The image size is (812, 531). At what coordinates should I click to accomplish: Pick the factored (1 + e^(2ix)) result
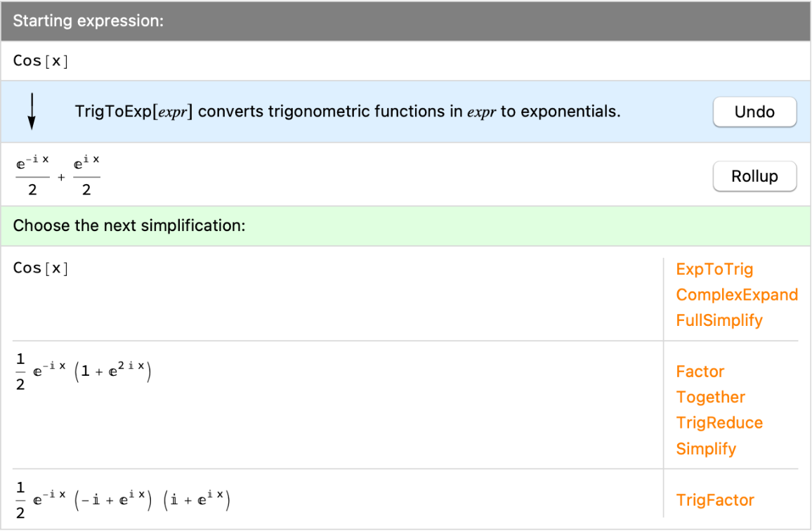(x=83, y=372)
